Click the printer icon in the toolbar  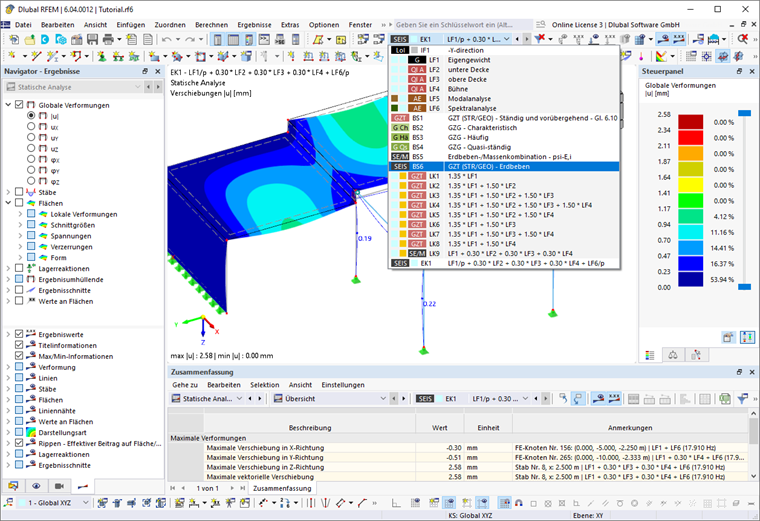(108, 40)
